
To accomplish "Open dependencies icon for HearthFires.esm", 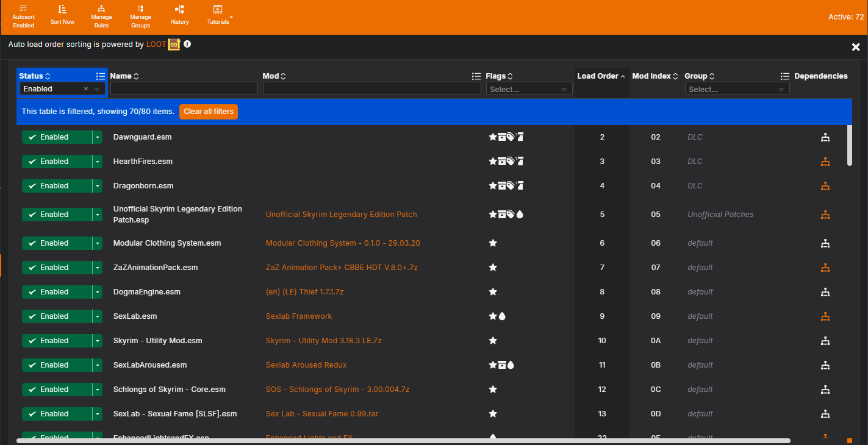I will [825, 162].
